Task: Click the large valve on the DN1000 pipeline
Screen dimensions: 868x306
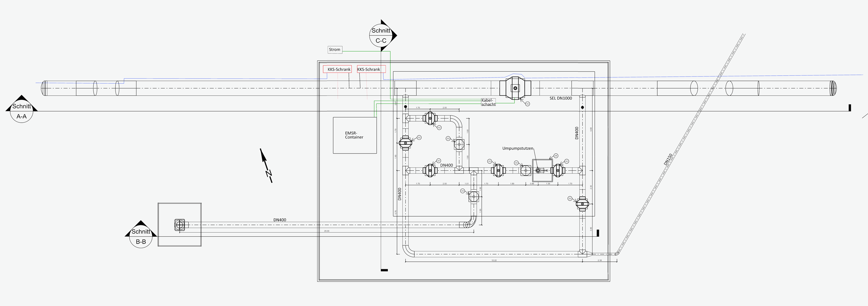Action: tap(515, 88)
